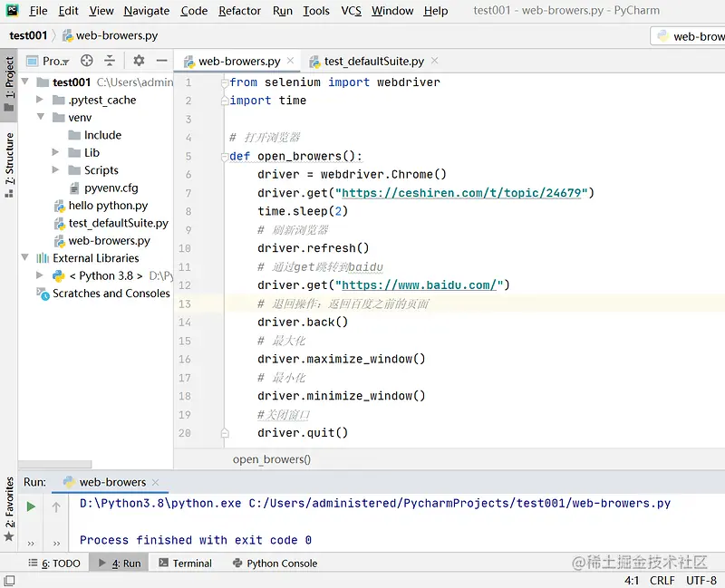Toggle the 2: Favorites tool window
Screen dimensions: 725x588
(9, 509)
